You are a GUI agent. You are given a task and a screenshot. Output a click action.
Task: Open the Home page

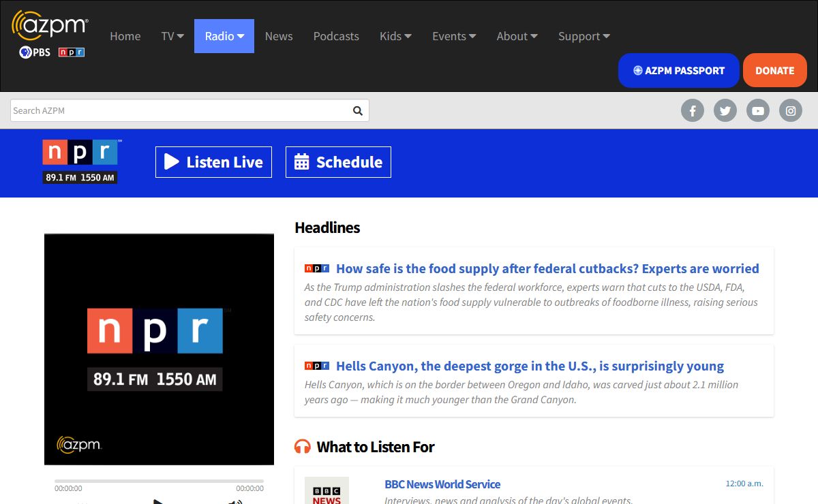(125, 36)
